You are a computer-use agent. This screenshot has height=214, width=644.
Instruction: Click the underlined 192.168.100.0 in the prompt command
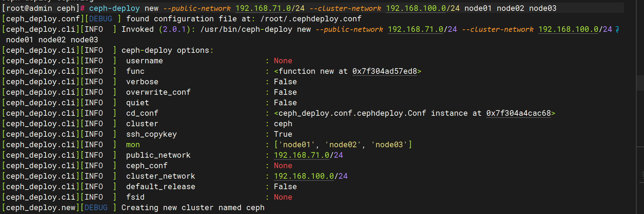pyautogui.click(x=416, y=8)
